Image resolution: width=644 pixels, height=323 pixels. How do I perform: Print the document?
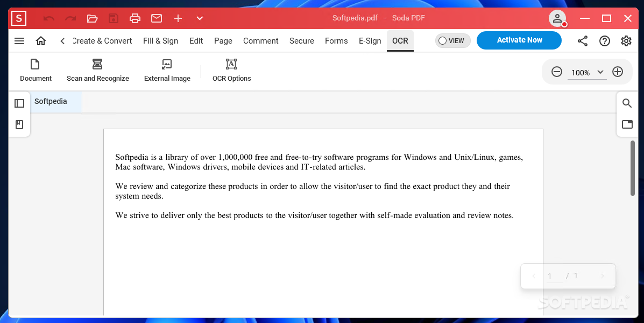click(135, 18)
